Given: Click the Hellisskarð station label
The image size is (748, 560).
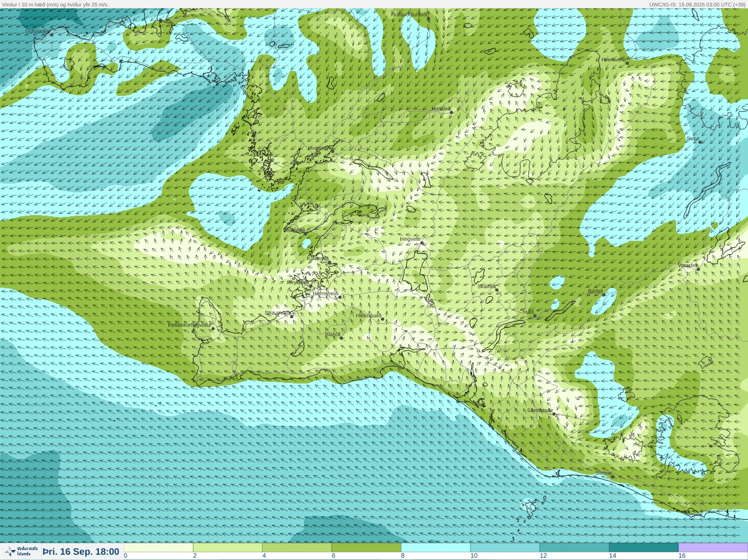Looking at the screenshot, I should 368,316.
